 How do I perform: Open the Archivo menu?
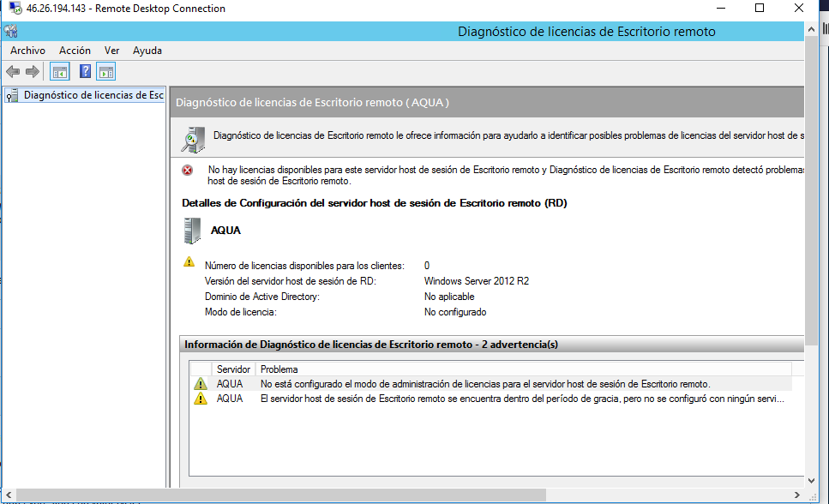pos(27,51)
